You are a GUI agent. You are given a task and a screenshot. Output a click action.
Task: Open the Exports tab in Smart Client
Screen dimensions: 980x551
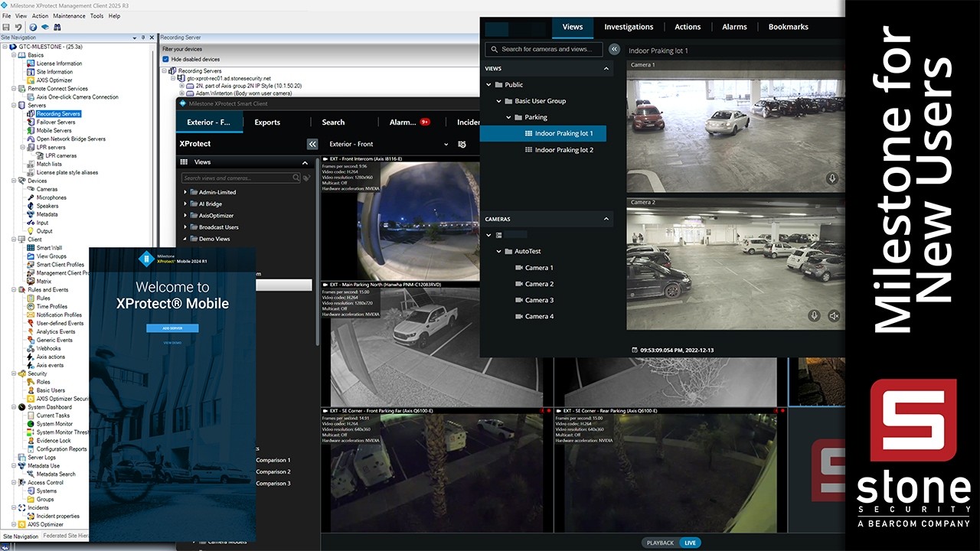(x=267, y=122)
